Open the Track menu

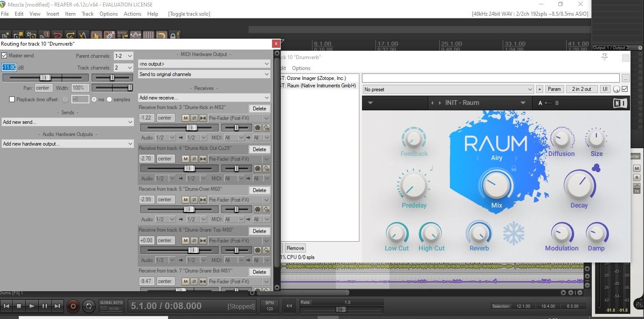(87, 14)
